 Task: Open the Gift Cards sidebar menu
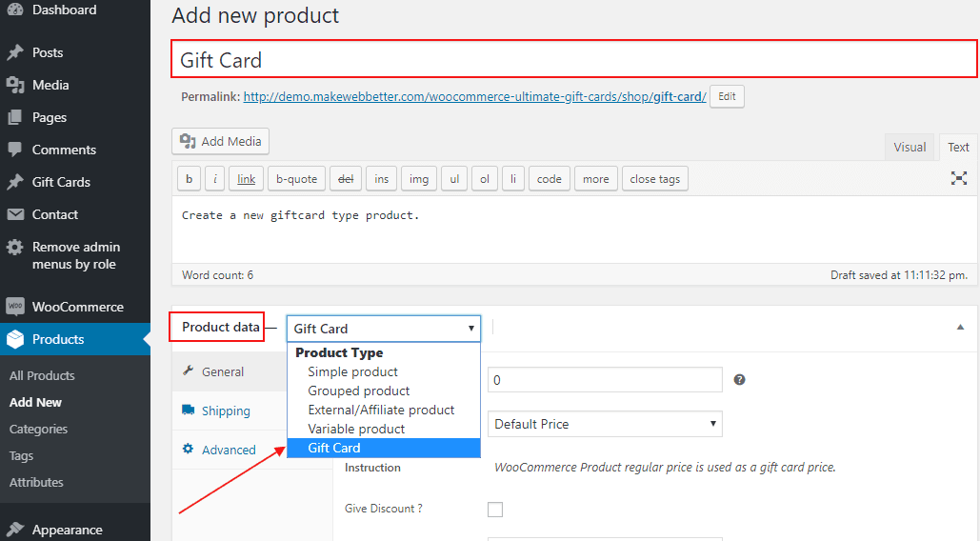tap(61, 182)
